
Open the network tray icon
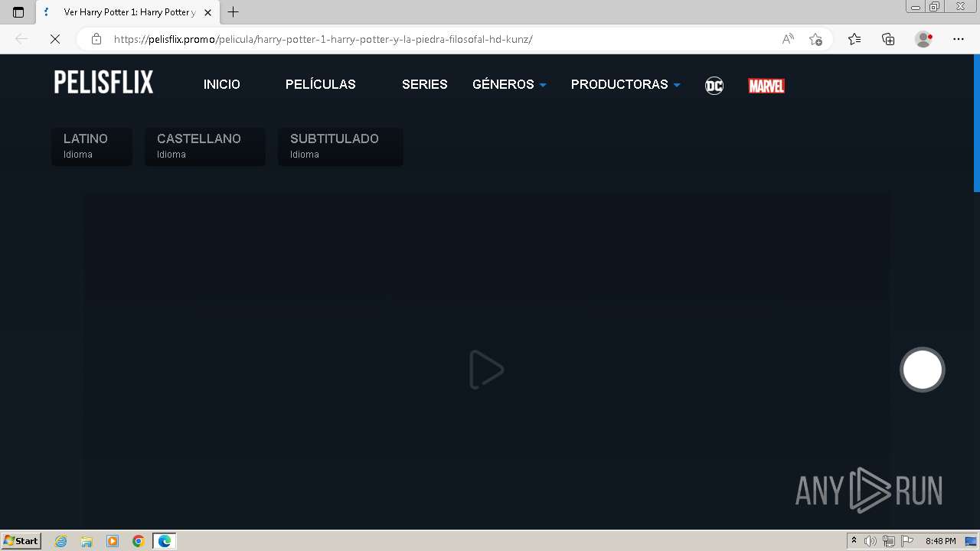889,541
